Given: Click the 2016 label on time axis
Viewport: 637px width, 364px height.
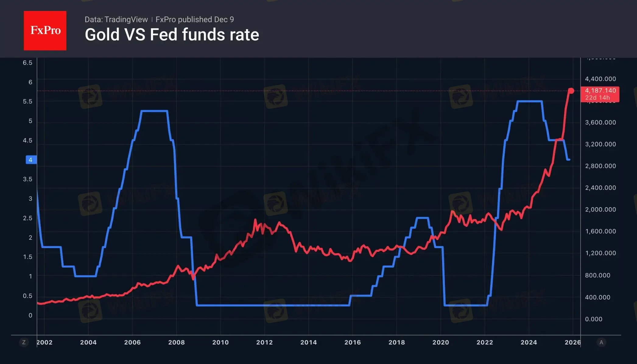Looking at the screenshot, I should point(352,342).
